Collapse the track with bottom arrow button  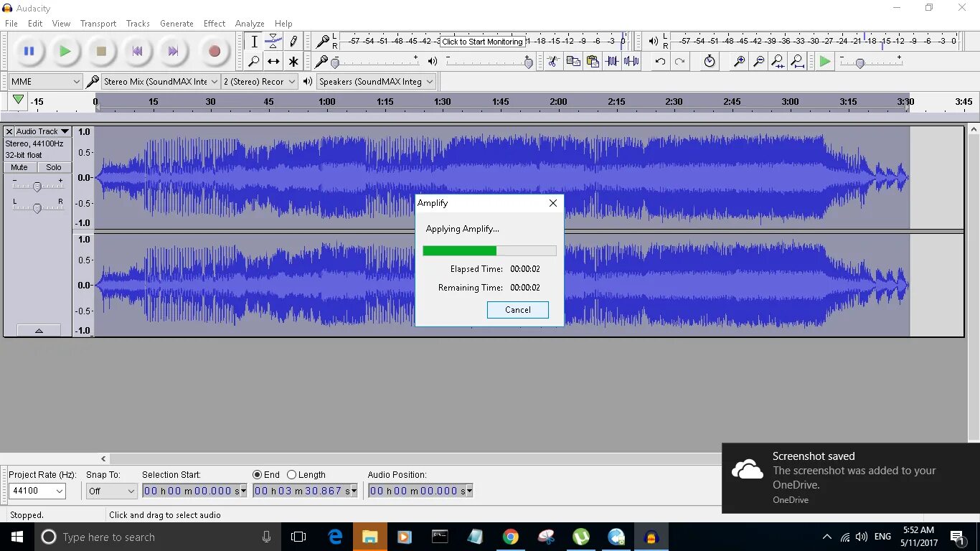pos(38,330)
